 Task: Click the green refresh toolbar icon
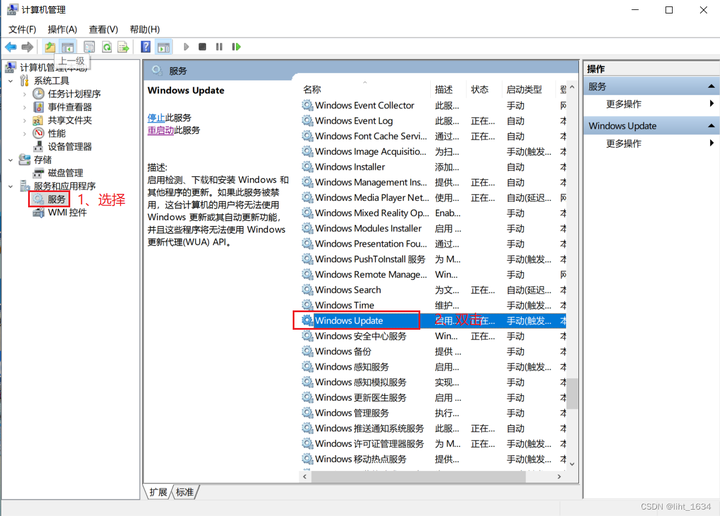[x=107, y=47]
